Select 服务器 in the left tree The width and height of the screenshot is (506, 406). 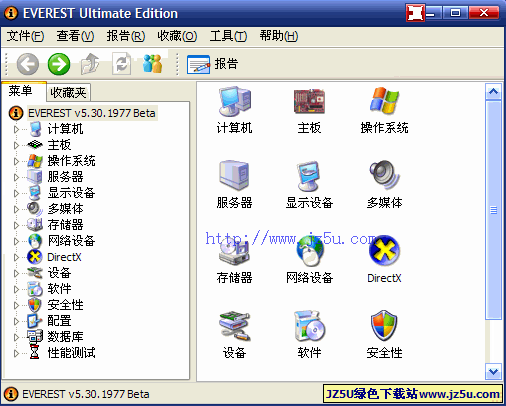[x=65, y=177]
